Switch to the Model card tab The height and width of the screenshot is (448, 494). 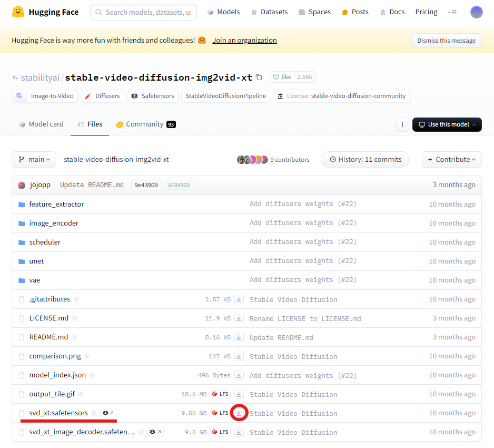pyautogui.click(x=41, y=124)
